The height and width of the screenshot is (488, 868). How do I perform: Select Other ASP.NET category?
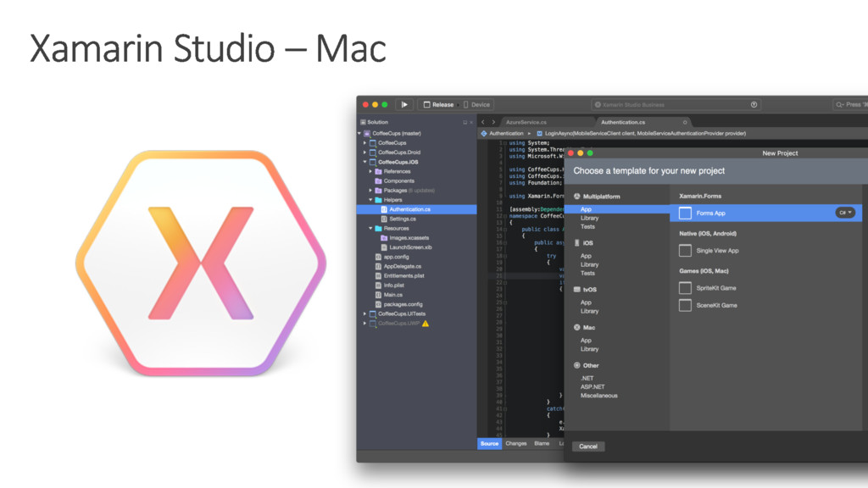[593, 386]
